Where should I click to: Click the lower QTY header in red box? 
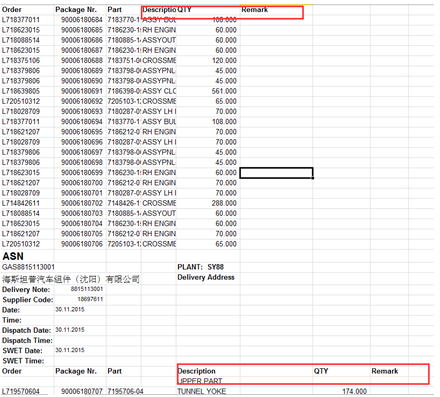click(x=321, y=371)
